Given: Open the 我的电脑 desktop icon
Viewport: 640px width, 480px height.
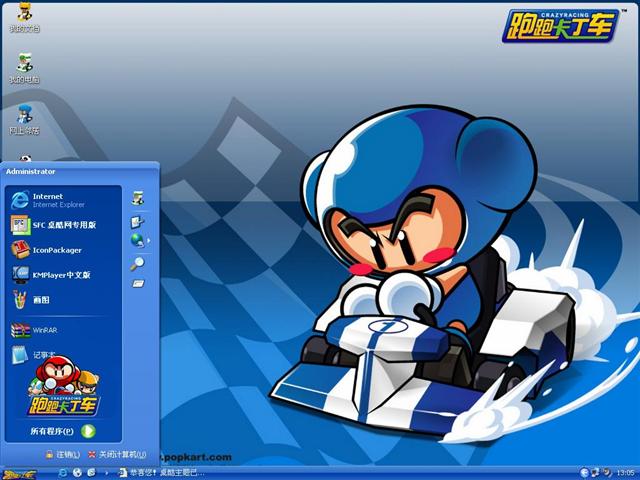Looking at the screenshot, I should point(24,68).
